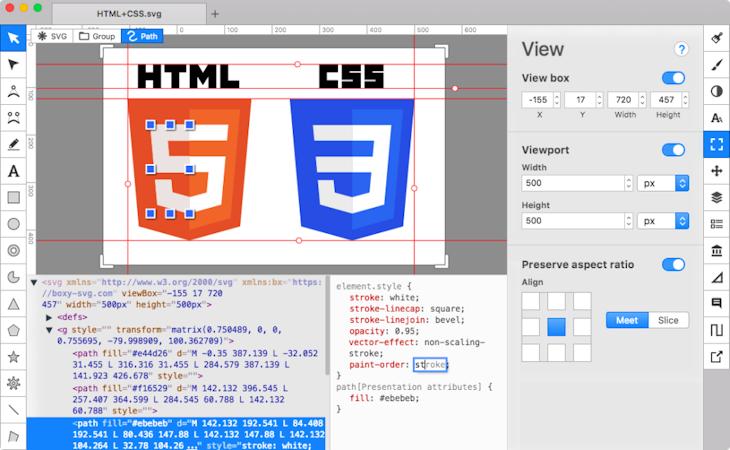730x450 pixels.
Task: Open the Export panel
Action: coord(716,357)
